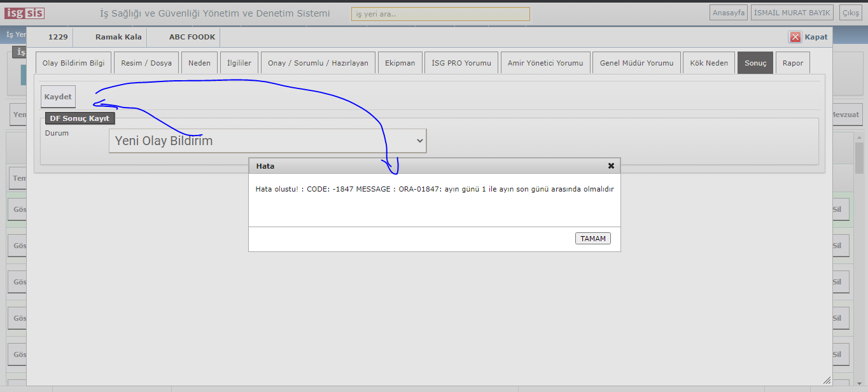Close the Hata error dialog with X
Image resolution: width=868 pixels, height=392 pixels.
point(611,165)
